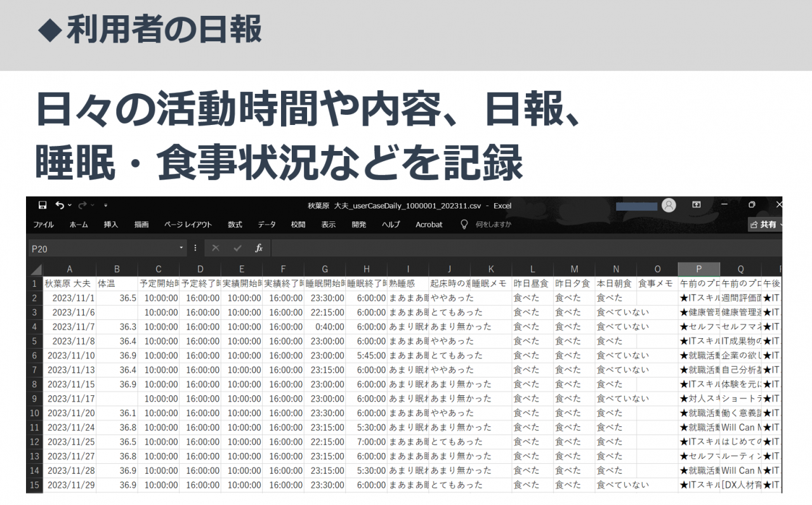This screenshot has height=505, width=812.
Task: Select the cell with date 2023/11/24
Action: click(69, 428)
